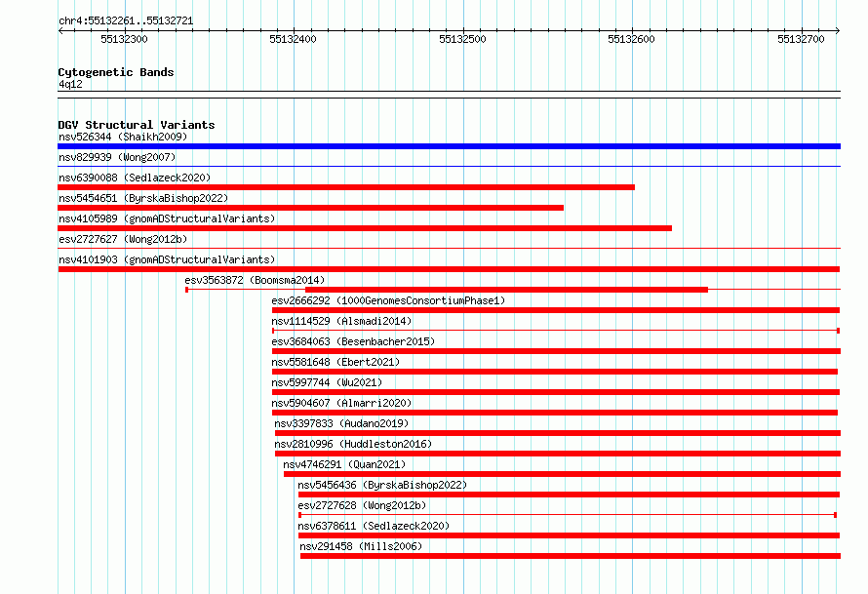Select the red nsv4105989 variant bar
Screen dimensions: 868x594
point(365,228)
